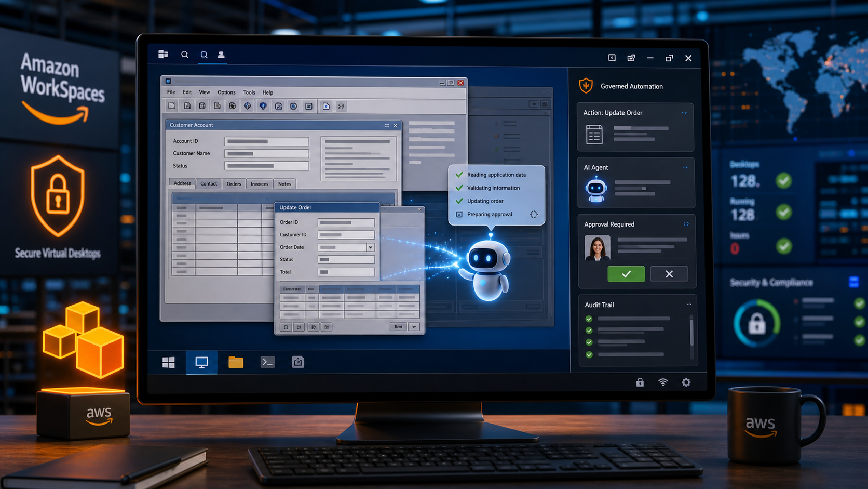Click the refresh icon in the Approval Required card
The width and height of the screenshot is (868, 489).
[686, 224]
